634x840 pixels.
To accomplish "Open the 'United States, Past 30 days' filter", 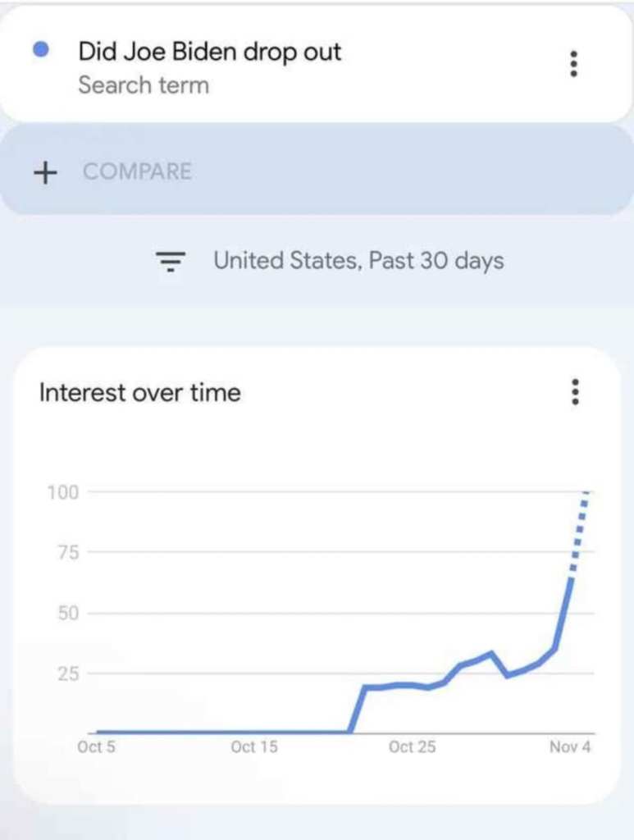I will pyautogui.click(x=358, y=261).
